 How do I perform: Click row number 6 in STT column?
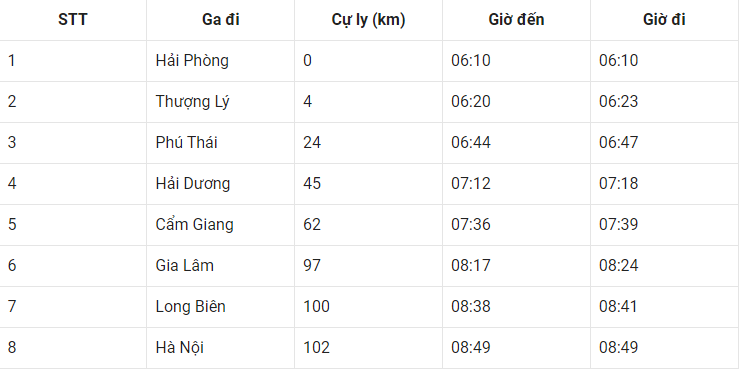(12, 266)
